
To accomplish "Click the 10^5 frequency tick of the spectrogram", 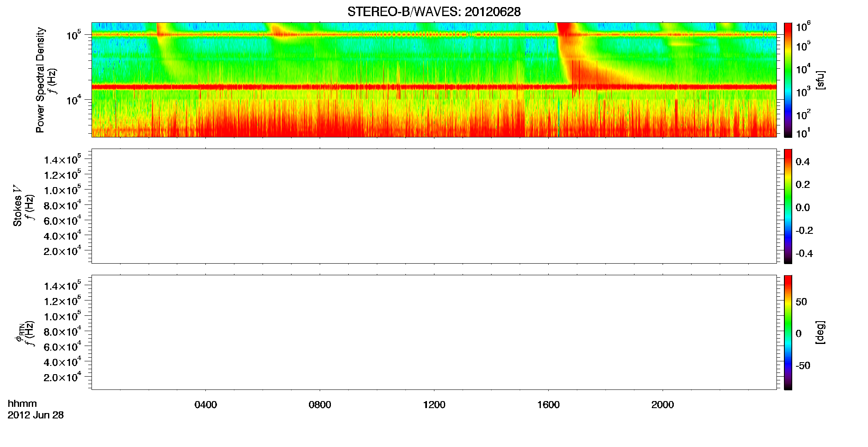I will click(x=73, y=35).
